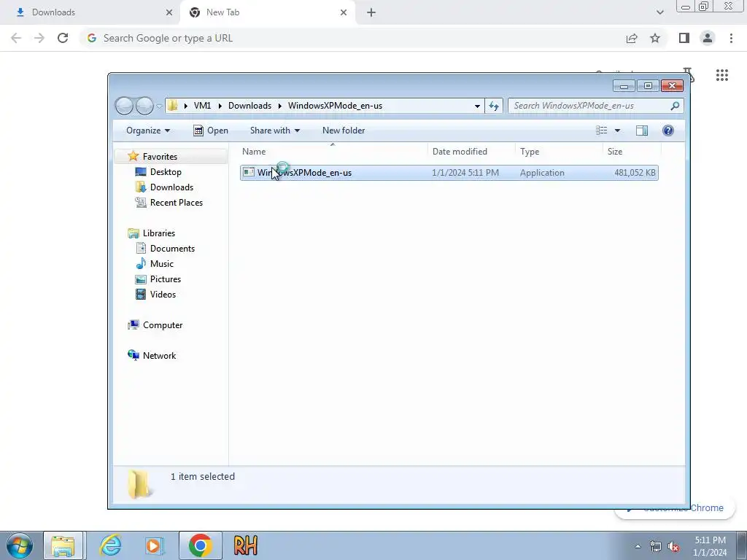Open the Videos library
Image resolution: width=747 pixels, height=560 pixels.
(x=163, y=295)
